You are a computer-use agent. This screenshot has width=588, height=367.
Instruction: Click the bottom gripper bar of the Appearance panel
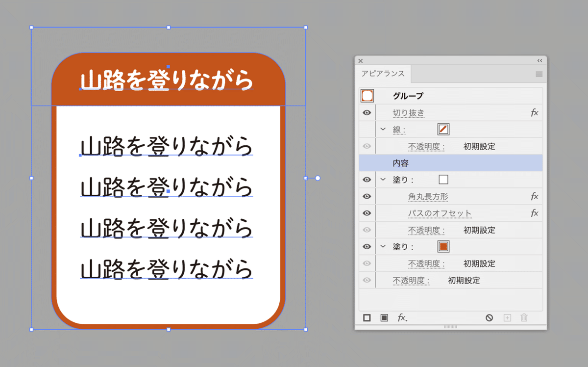451,327
